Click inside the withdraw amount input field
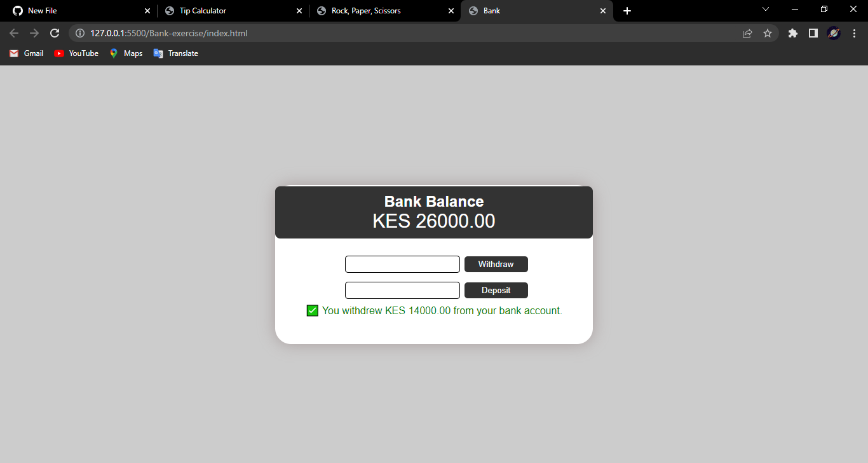Screen dimensions: 868x463 tap(402, 264)
